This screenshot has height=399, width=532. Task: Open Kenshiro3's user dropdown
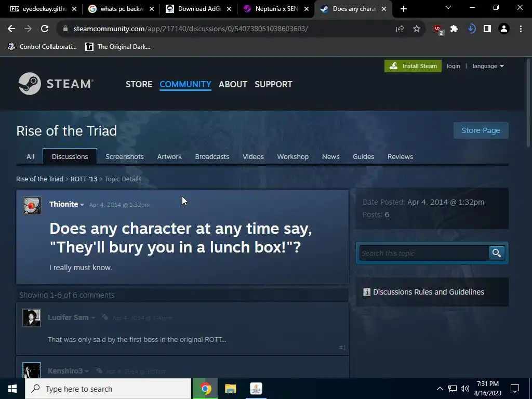(x=87, y=371)
